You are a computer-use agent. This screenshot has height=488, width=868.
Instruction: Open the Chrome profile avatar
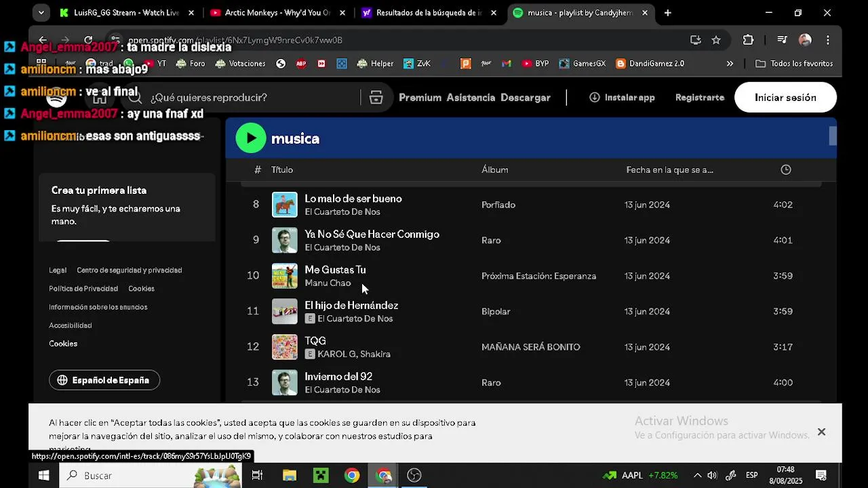[805, 40]
